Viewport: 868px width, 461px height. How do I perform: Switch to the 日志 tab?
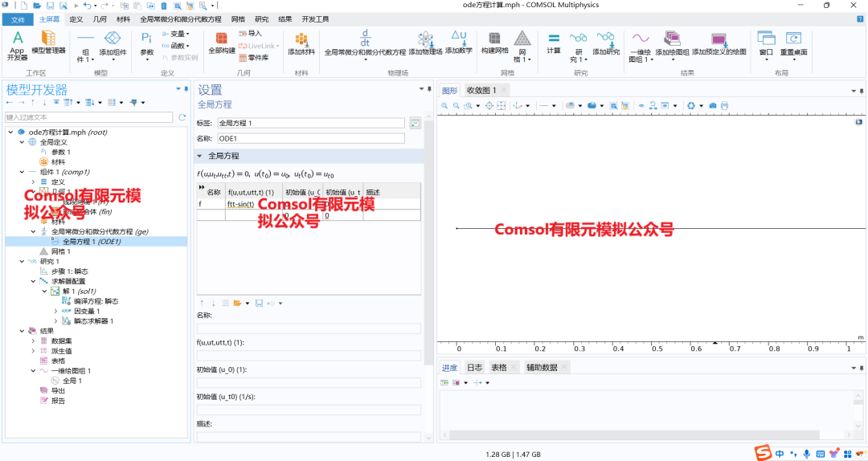coord(474,368)
